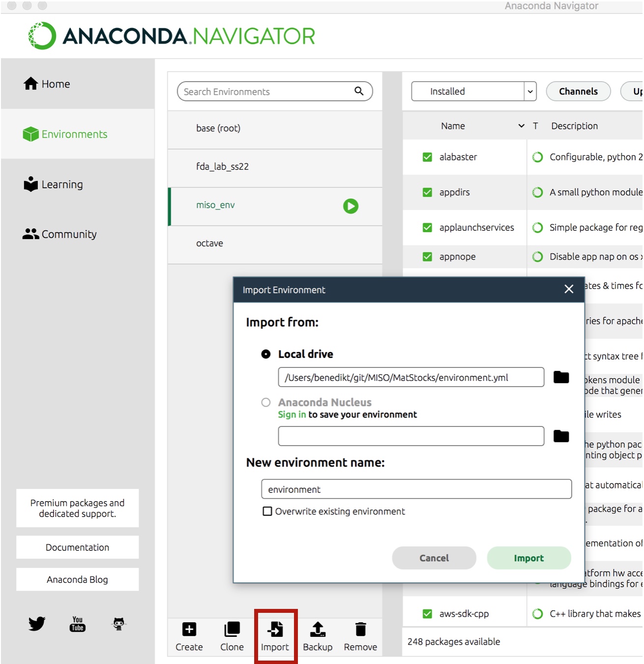
Task: Click the alabaster package name
Action: point(458,157)
